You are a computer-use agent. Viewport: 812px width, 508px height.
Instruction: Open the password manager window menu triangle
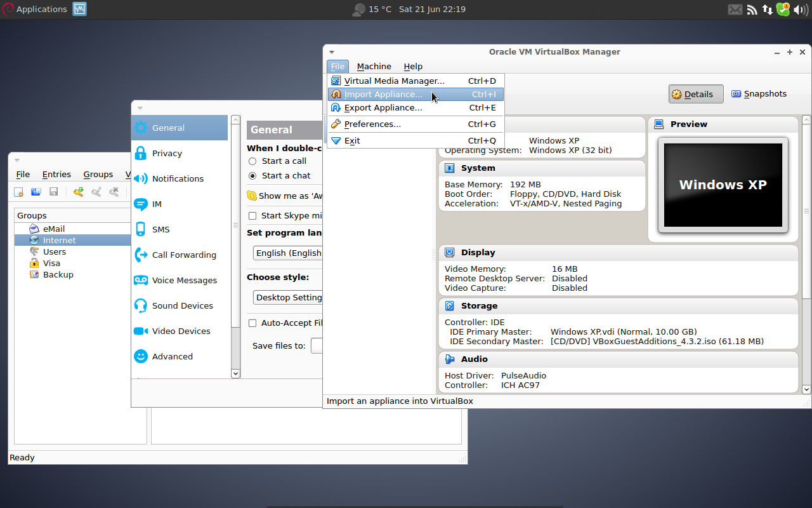(17, 160)
